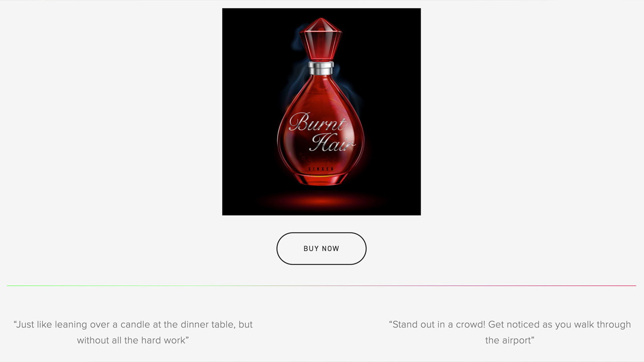Click the 'Stand out in a crowd' quote
Viewport: 644px width, 362px height.
point(510,332)
